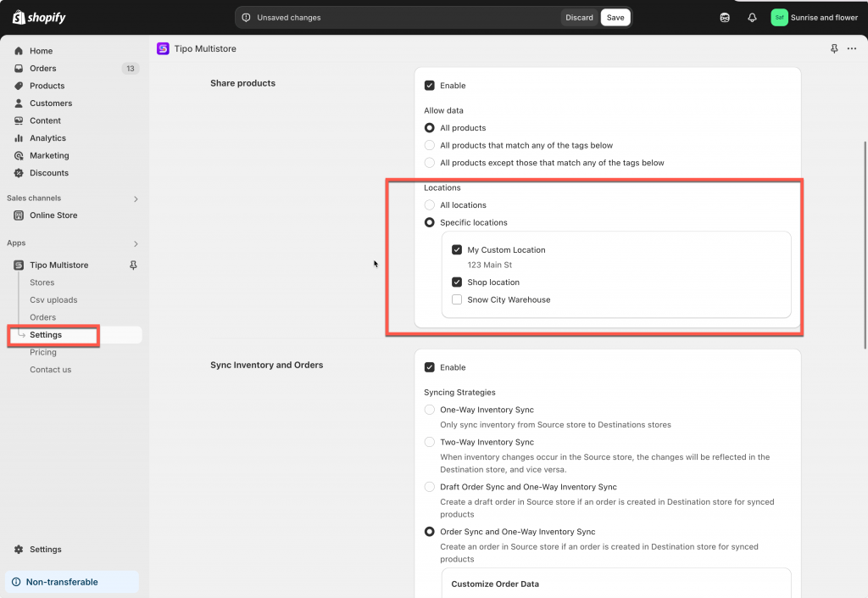Check the Snow City Warehouse location
The height and width of the screenshot is (598, 868).
pyautogui.click(x=457, y=299)
